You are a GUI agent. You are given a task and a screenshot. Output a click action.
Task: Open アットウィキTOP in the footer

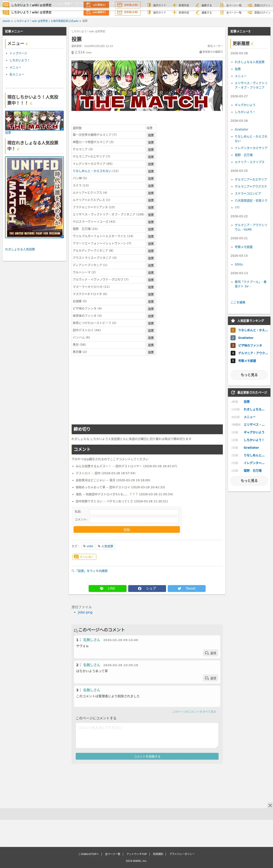[137, 854]
